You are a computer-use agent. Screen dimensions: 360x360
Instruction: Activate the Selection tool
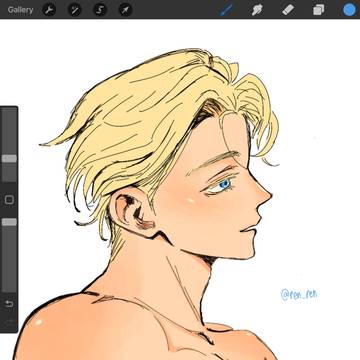[100, 10]
